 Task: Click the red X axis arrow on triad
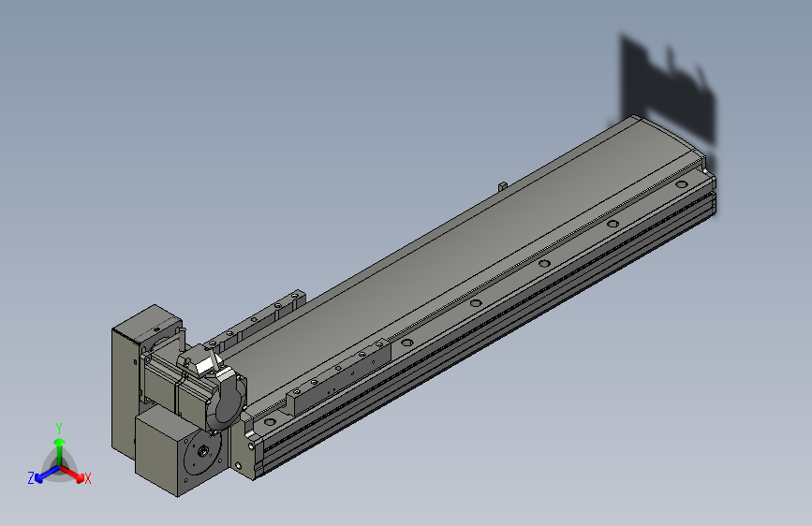pyautogui.click(x=72, y=474)
